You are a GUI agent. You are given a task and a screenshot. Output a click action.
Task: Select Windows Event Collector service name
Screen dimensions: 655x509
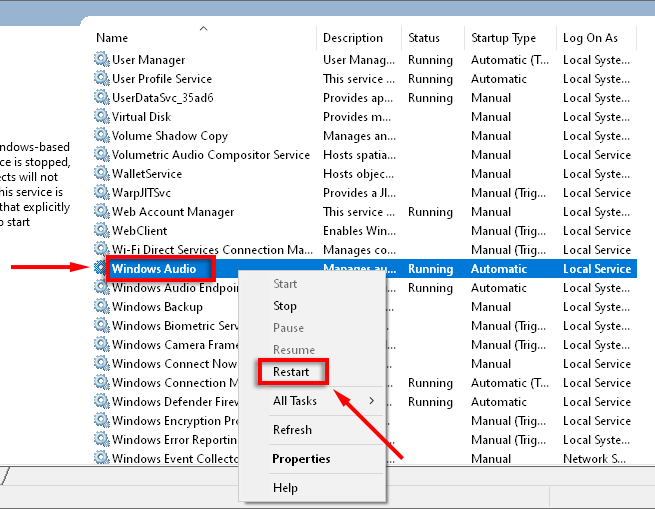(175, 459)
